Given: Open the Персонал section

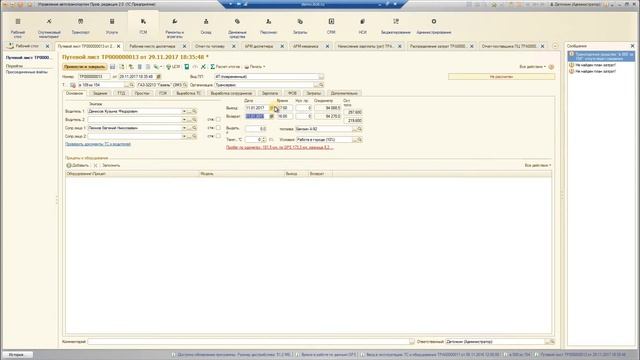Looking at the screenshot, I should tap(268, 27).
